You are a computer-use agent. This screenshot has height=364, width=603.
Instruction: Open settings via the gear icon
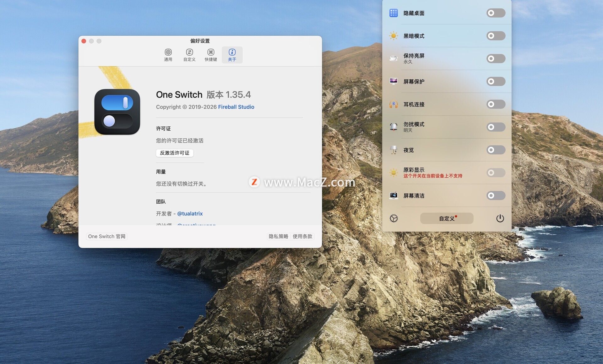click(394, 218)
